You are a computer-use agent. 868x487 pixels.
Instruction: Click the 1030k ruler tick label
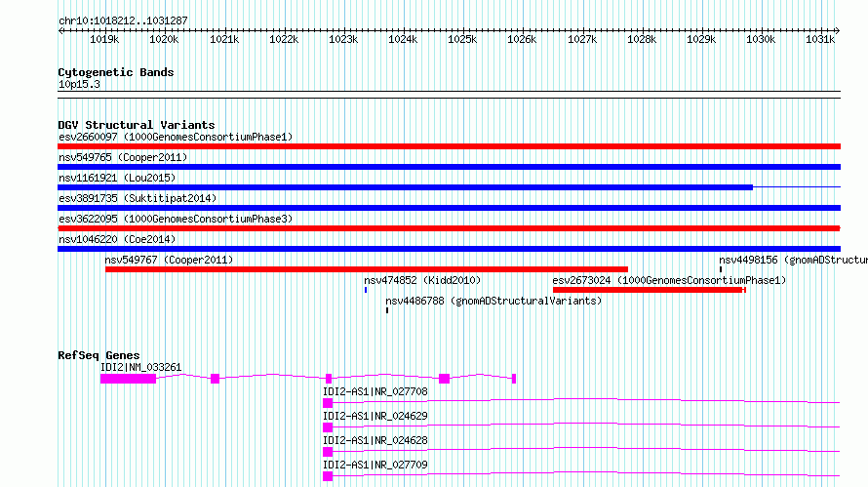pos(761,39)
